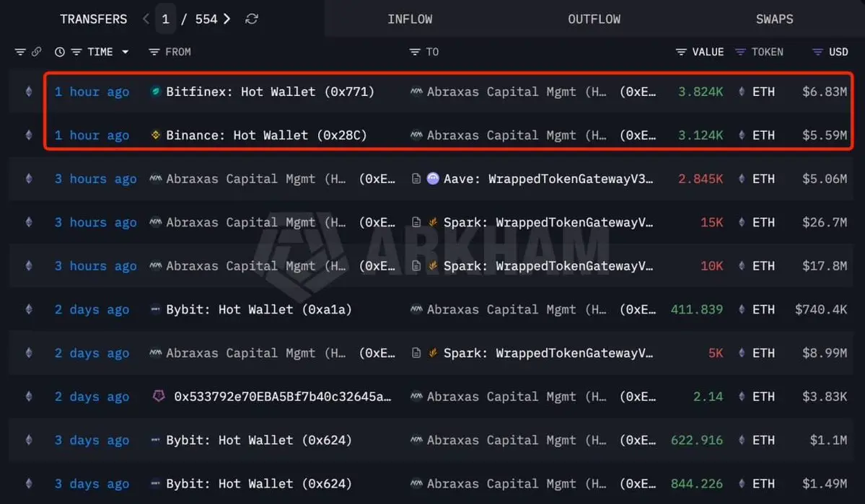
Task: Click the 2.14 ETH value
Action: tap(708, 397)
